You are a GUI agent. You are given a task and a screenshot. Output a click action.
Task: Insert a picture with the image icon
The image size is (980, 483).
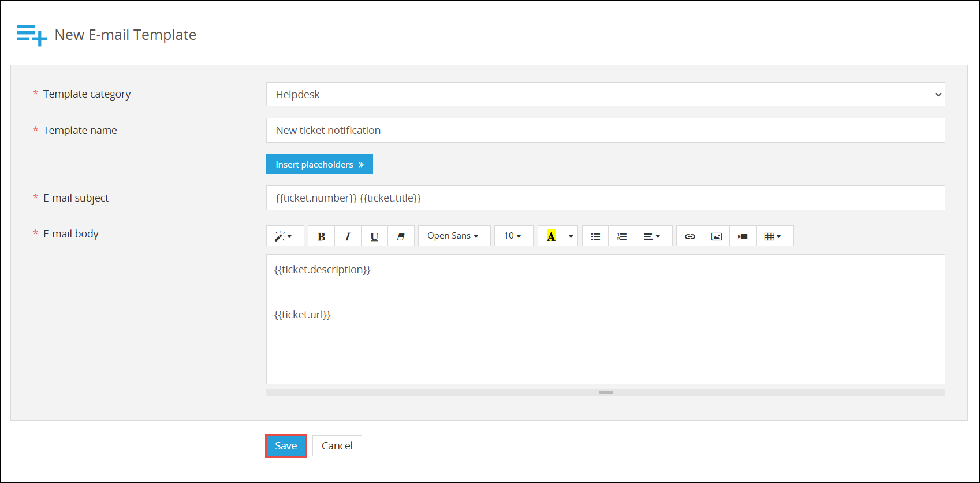pos(717,236)
